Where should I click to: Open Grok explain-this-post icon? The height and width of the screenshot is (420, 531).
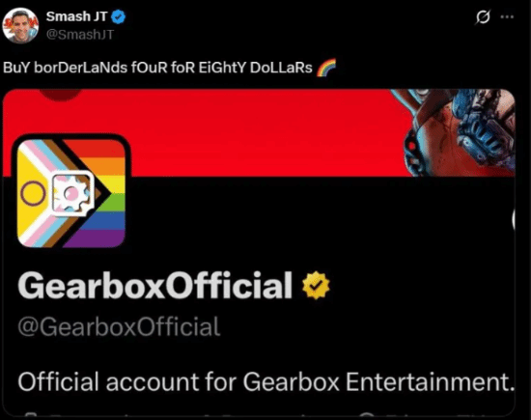coord(483,16)
